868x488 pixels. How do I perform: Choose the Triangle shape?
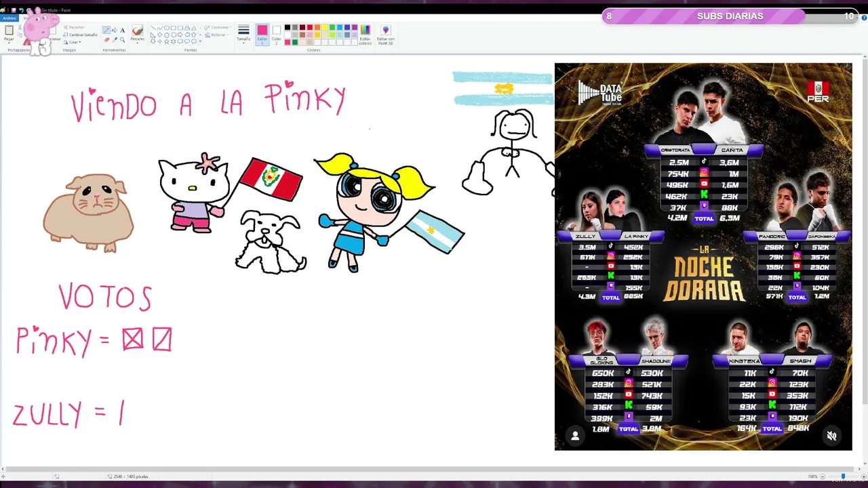click(x=194, y=28)
